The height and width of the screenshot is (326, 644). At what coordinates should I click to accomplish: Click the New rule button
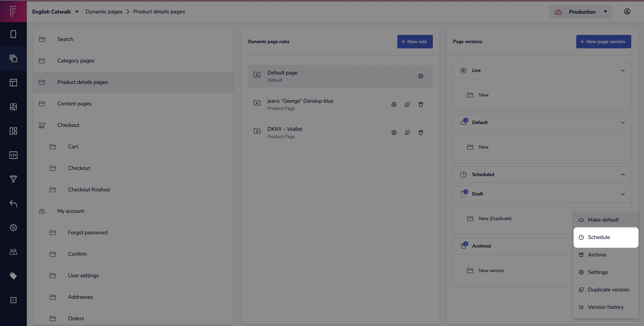(415, 41)
